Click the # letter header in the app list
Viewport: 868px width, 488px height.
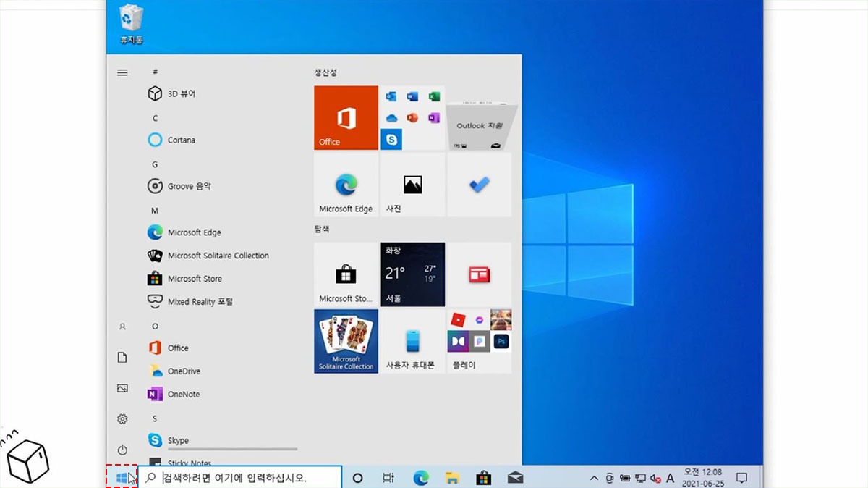pyautogui.click(x=156, y=72)
